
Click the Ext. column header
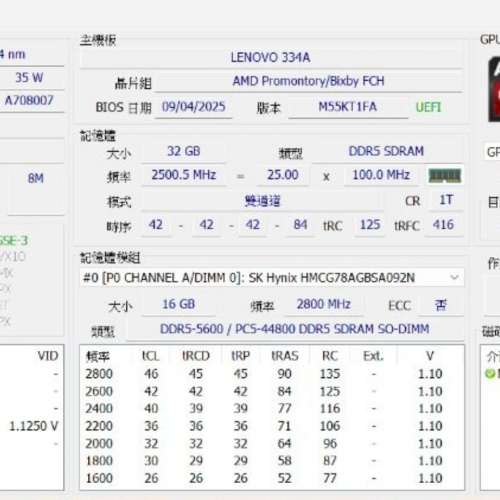[373, 356]
